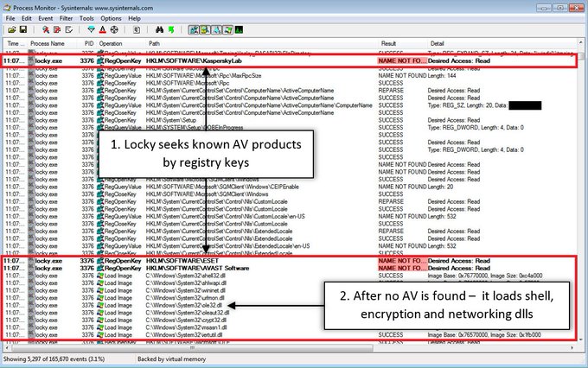This screenshot has height=368, width=588.
Task: Select path C:\Windows\System32\oleaut32.dll
Action: [188, 313]
